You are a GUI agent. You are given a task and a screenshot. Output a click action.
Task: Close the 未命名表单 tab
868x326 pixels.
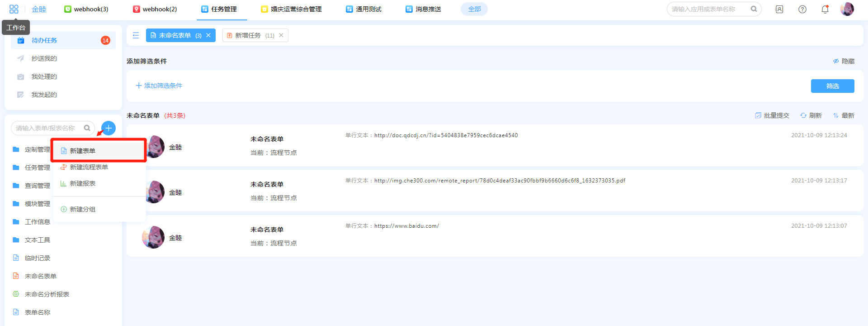point(208,35)
